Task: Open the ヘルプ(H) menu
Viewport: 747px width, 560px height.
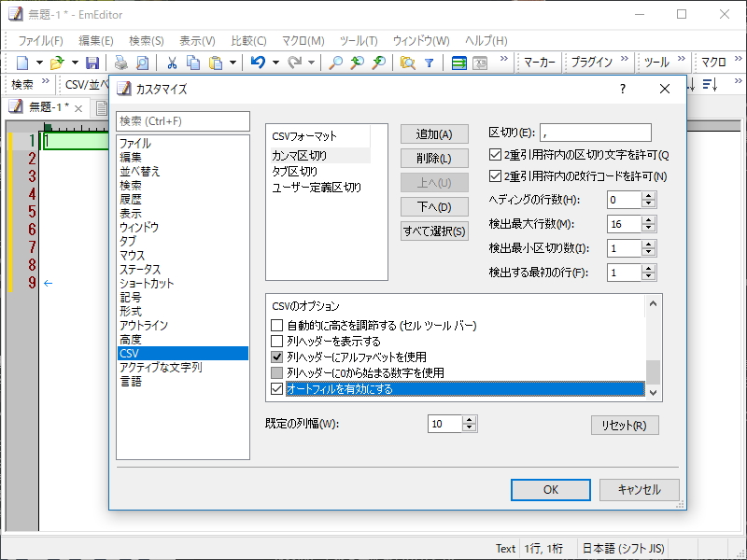Action: point(486,41)
